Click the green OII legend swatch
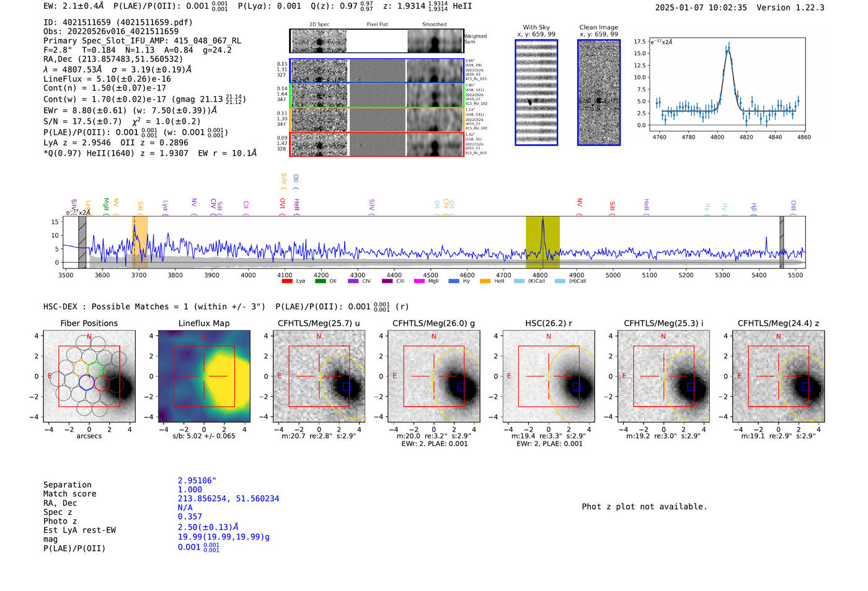This screenshot has height=591, width=868. pyautogui.click(x=320, y=281)
